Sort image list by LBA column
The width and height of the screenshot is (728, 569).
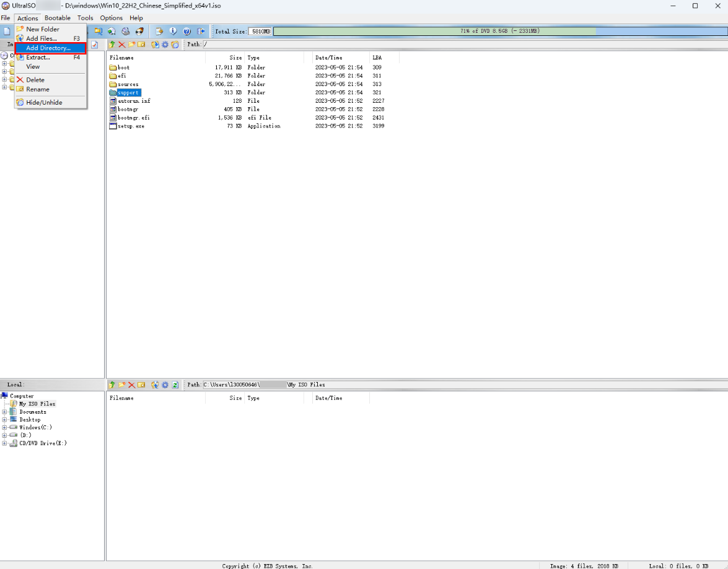tap(384, 58)
